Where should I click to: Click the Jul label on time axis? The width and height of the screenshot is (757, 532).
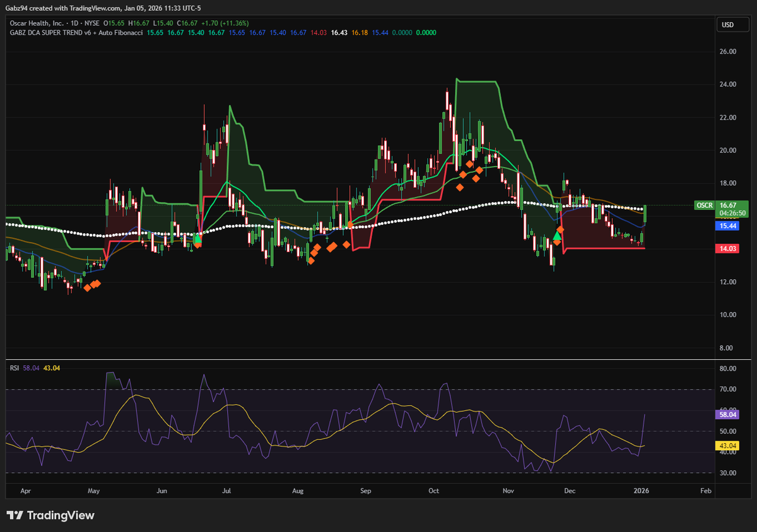[x=227, y=490]
